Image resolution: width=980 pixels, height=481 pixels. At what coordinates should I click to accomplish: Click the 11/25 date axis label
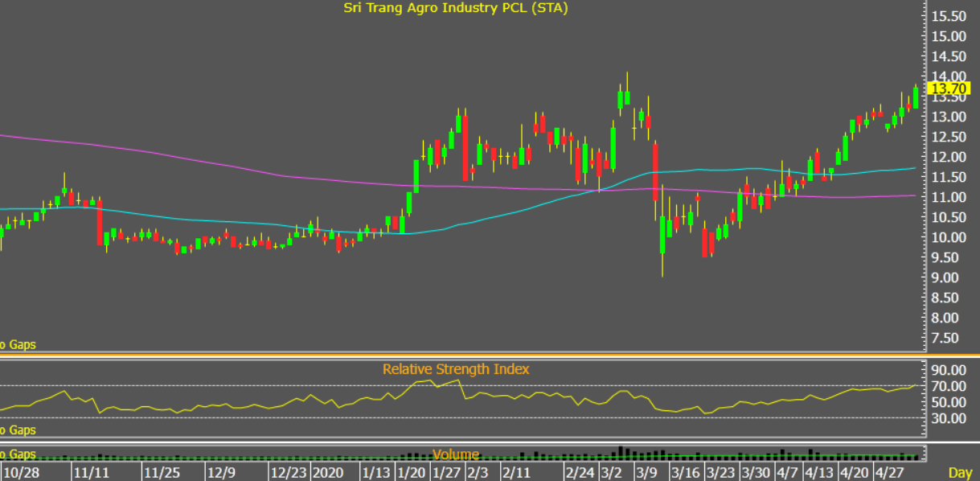[x=162, y=472]
